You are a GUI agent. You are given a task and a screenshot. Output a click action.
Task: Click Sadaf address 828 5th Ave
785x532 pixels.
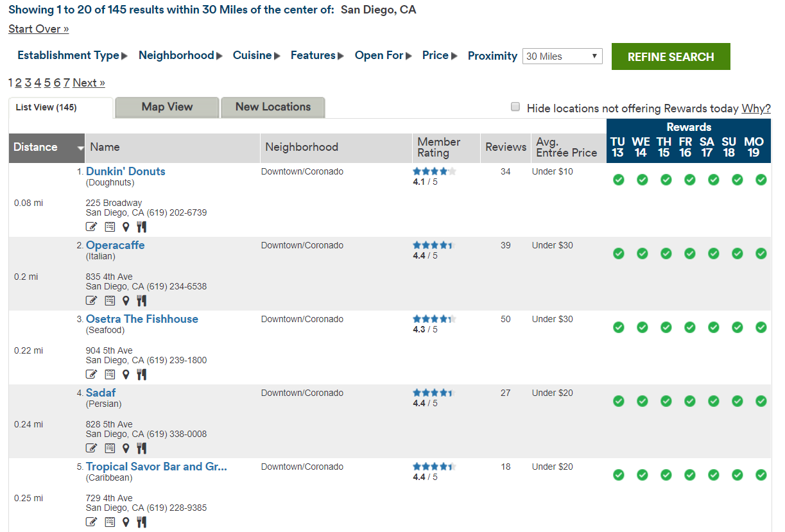109,424
